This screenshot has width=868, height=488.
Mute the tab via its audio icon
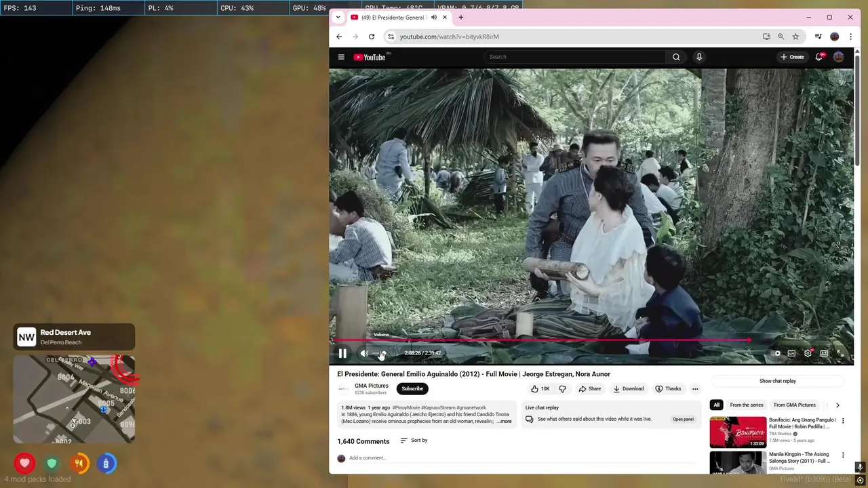pyautogui.click(x=434, y=17)
